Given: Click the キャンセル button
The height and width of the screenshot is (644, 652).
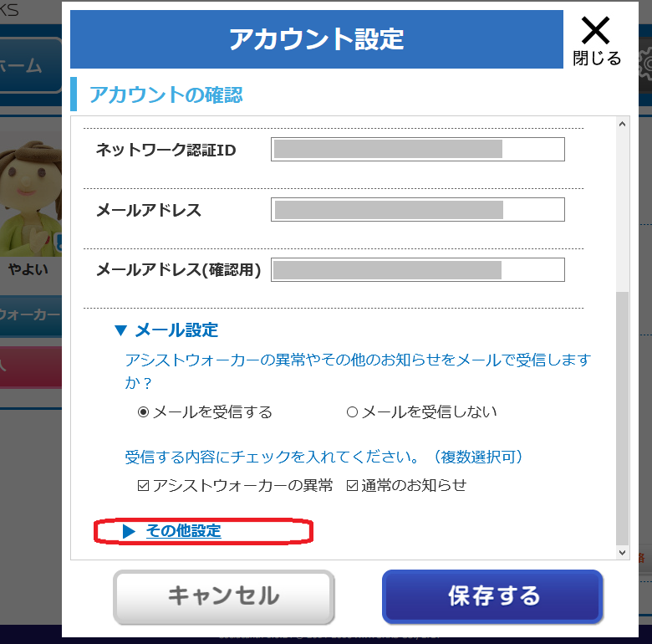Looking at the screenshot, I should pyautogui.click(x=224, y=596).
